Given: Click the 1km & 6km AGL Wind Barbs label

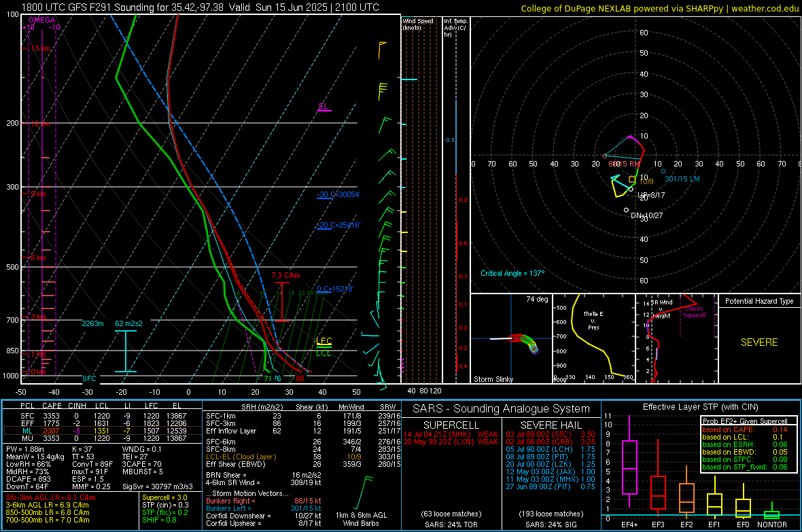Looking at the screenshot, I should coord(361,519).
